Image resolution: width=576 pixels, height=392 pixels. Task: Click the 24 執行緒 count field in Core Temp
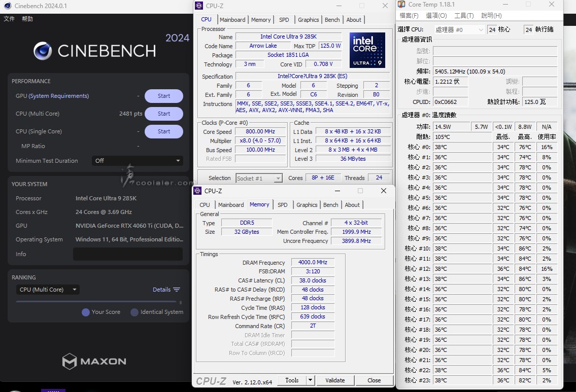tap(529, 30)
